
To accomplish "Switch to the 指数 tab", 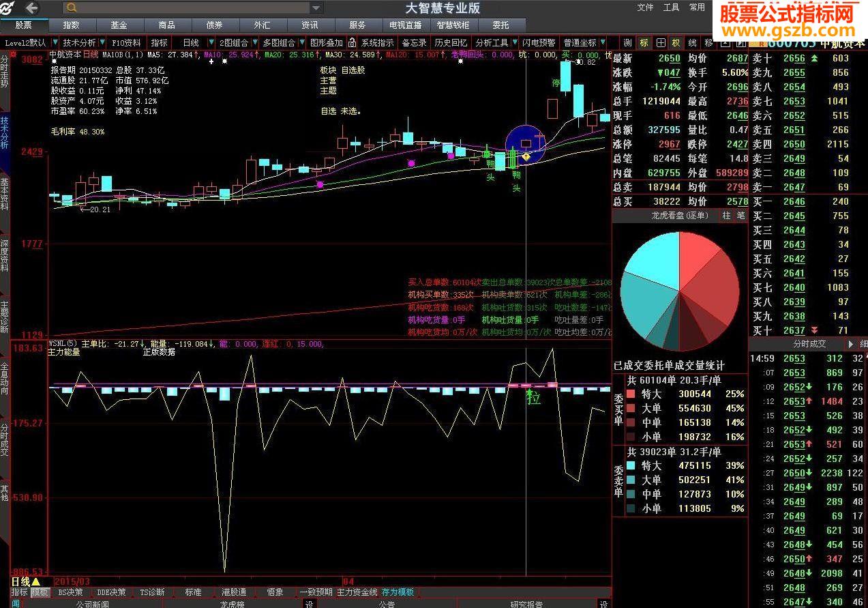I will pos(71,25).
